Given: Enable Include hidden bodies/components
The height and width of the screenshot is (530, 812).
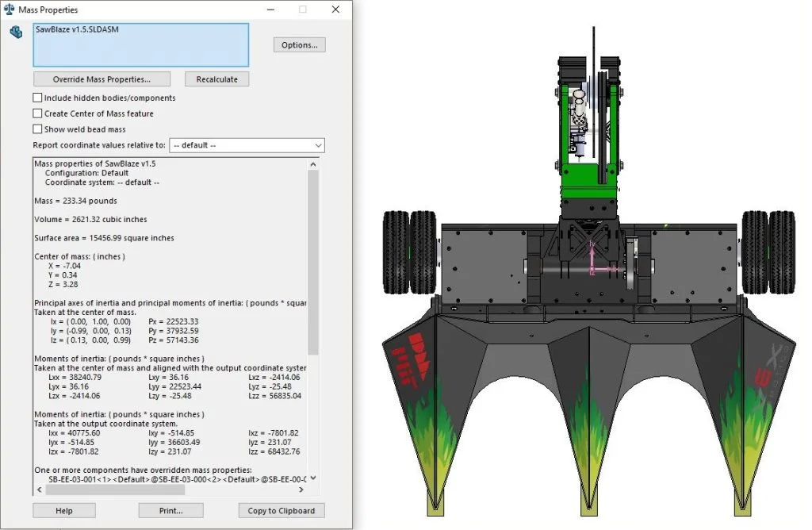Looking at the screenshot, I should 37,98.
